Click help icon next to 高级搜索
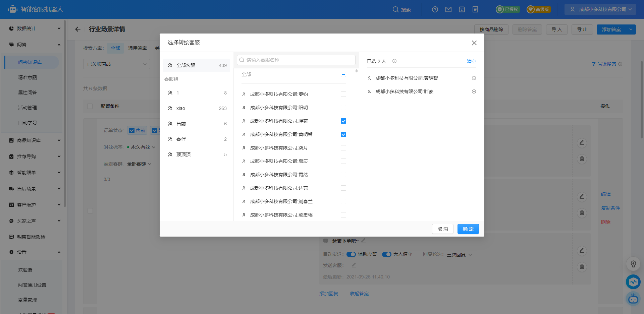 point(620,64)
